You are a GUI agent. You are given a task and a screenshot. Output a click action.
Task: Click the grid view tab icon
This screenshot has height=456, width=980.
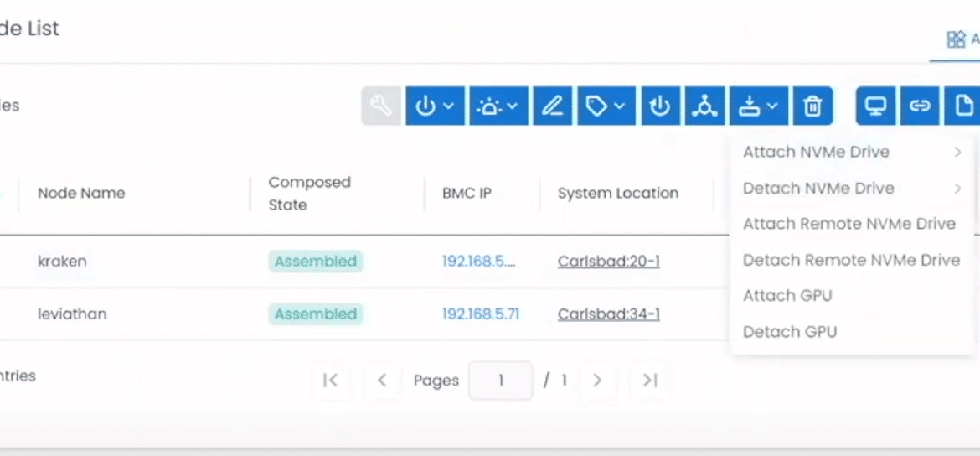pyautogui.click(x=957, y=40)
